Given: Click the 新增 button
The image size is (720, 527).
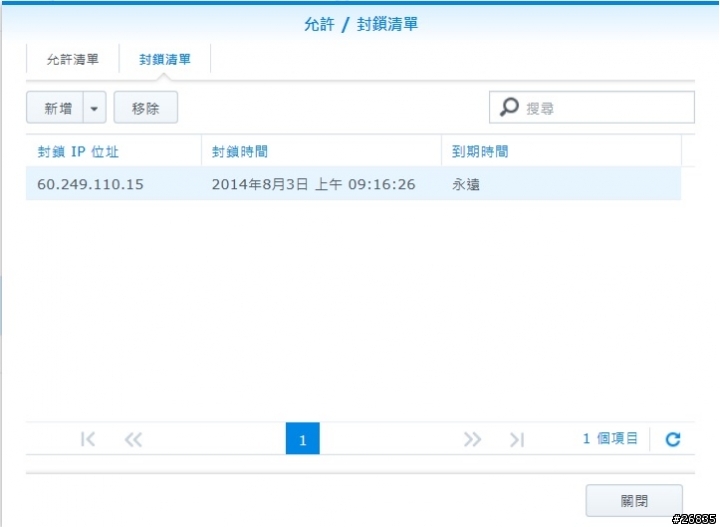Looking at the screenshot, I should (x=55, y=107).
